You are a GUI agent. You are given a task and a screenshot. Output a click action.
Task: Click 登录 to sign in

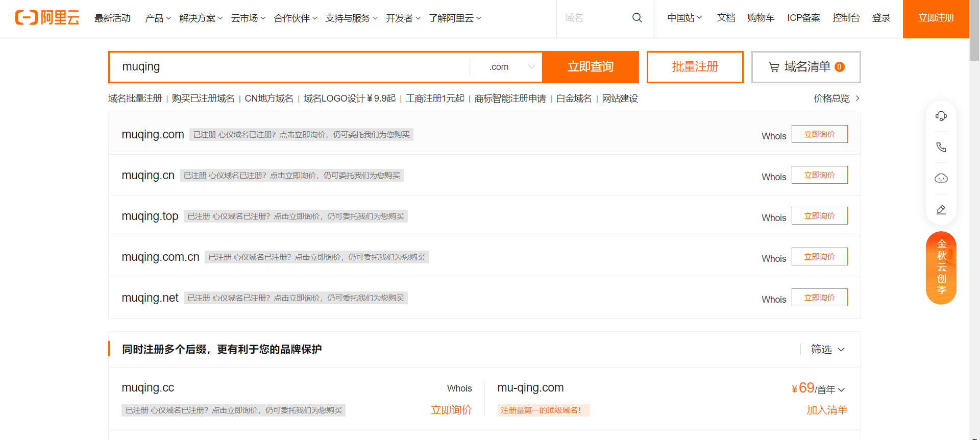click(x=881, y=18)
